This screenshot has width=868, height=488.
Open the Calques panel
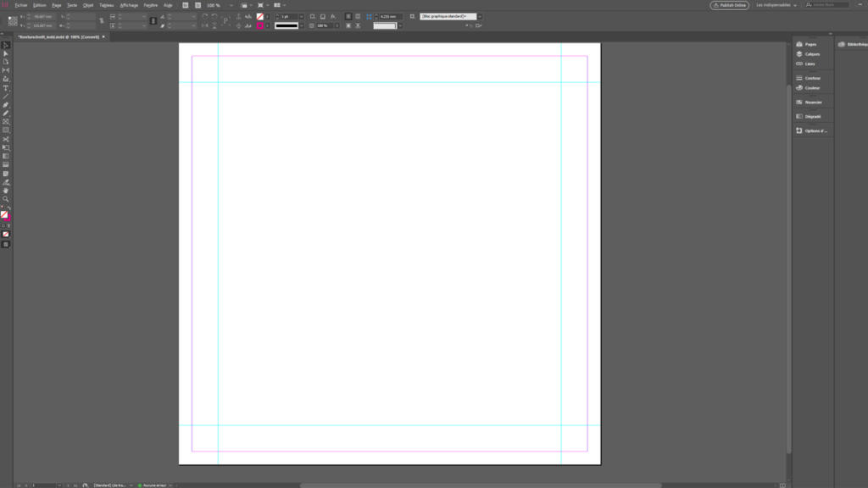808,54
